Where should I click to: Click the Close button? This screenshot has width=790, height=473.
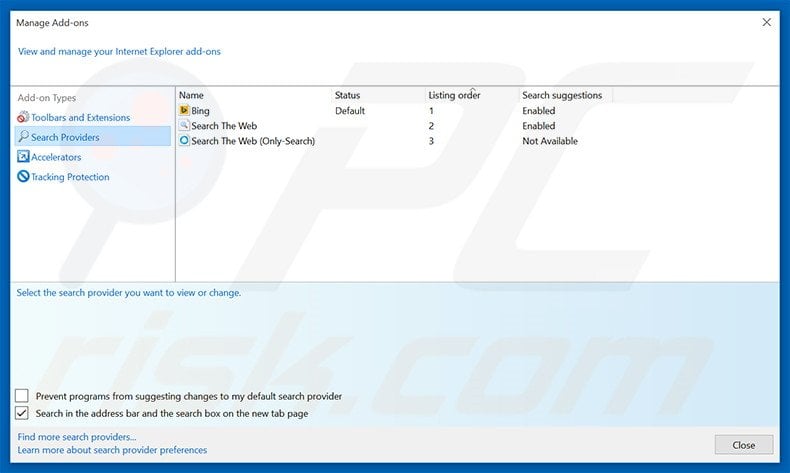point(744,445)
